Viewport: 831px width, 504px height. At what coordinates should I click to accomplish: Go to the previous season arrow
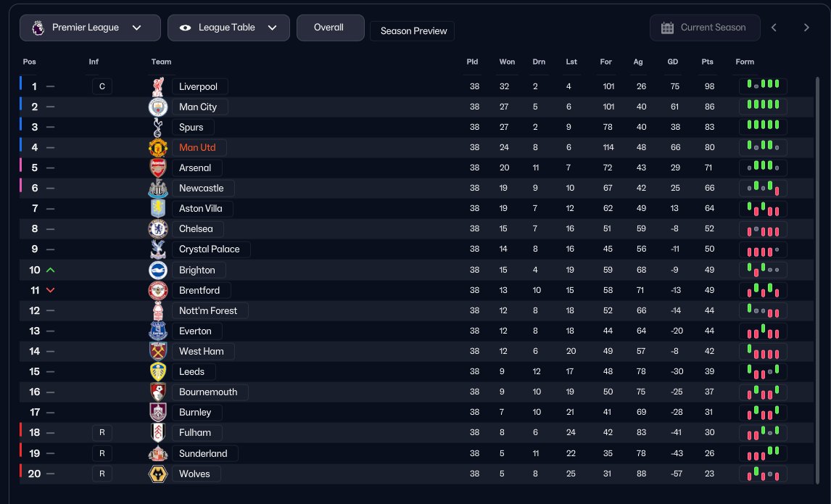click(x=774, y=28)
